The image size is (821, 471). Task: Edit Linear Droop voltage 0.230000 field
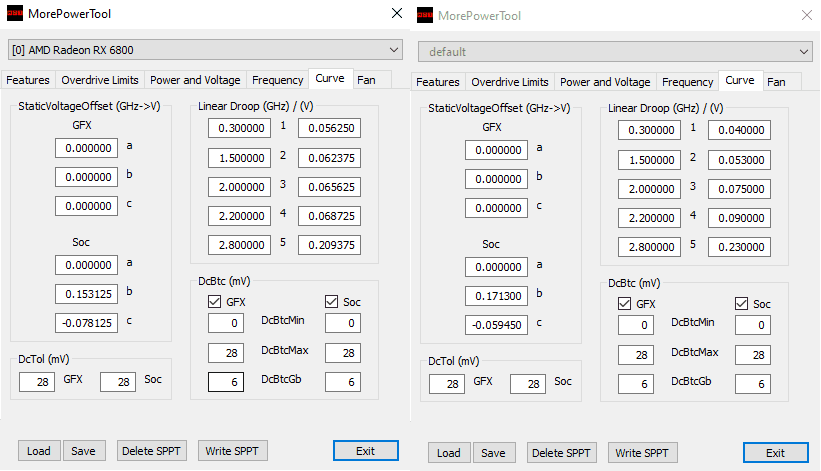(x=739, y=247)
